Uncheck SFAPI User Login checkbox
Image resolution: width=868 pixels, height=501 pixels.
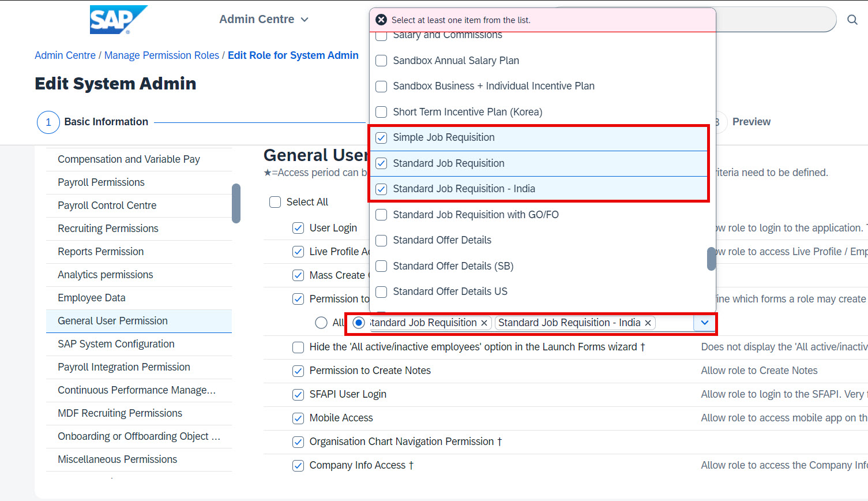click(298, 395)
